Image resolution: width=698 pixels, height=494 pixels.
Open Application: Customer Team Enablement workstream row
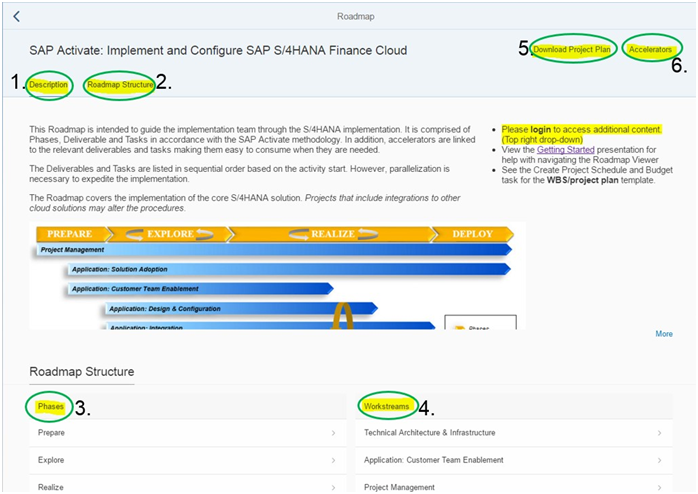point(514,460)
